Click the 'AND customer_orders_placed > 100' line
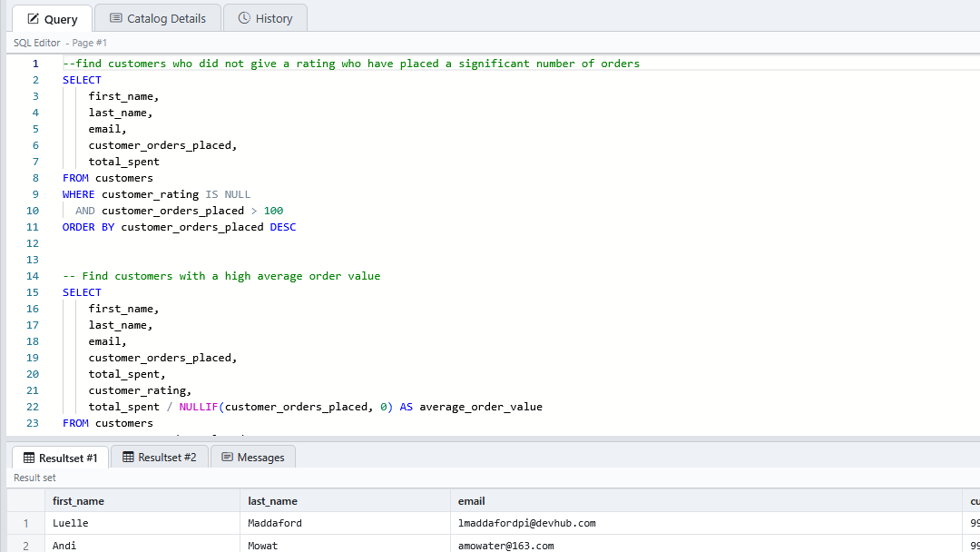 179,211
